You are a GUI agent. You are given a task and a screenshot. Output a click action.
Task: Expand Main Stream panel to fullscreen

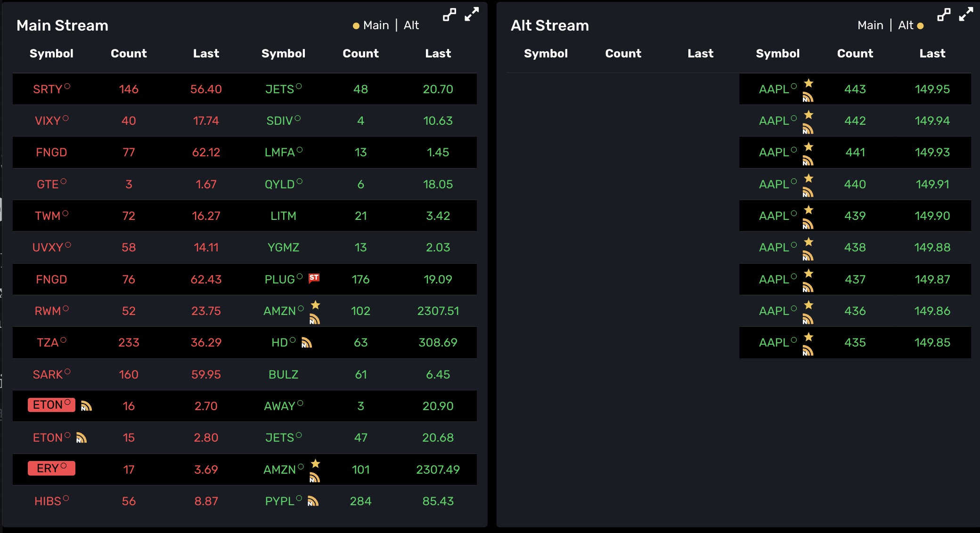(x=472, y=15)
